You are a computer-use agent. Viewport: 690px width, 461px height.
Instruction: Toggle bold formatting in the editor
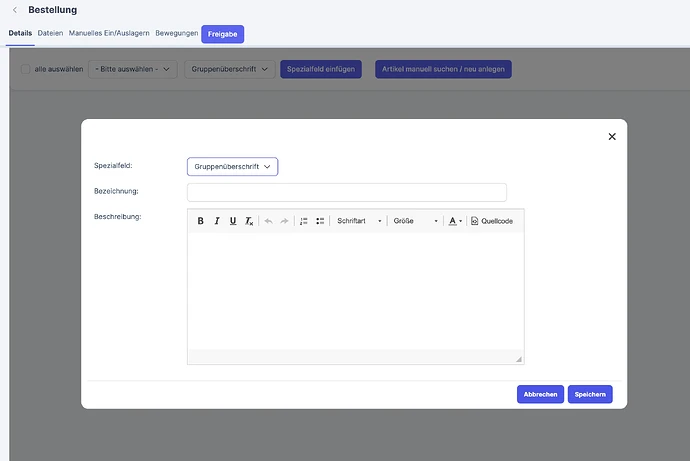tap(200, 221)
